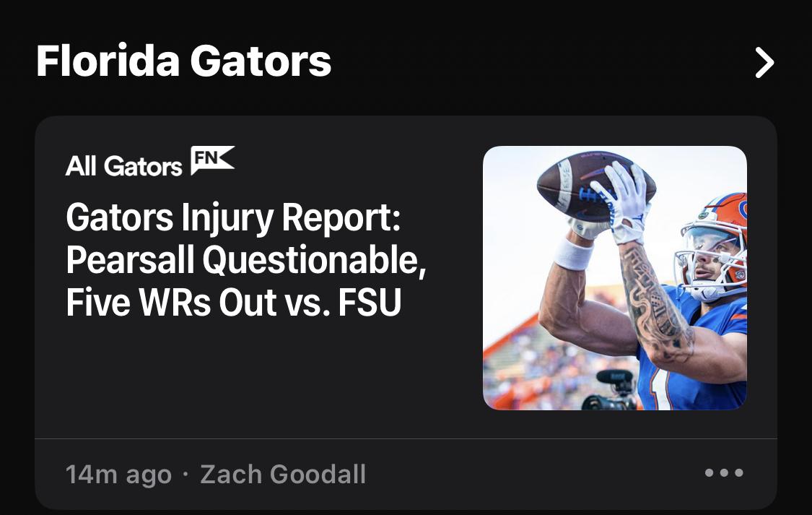Open the Florida Gators section heading
This screenshot has width=812, height=515.
click(183, 61)
